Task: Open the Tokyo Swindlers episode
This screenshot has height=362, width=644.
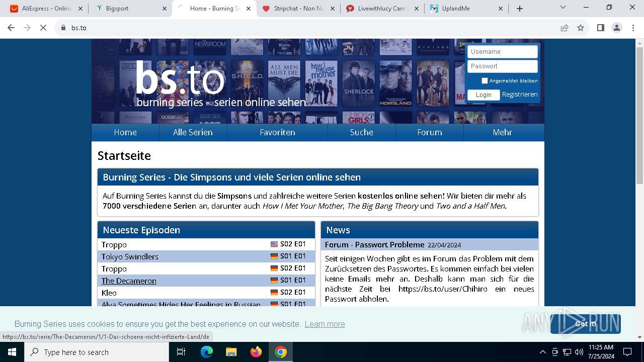Action: pos(206,256)
